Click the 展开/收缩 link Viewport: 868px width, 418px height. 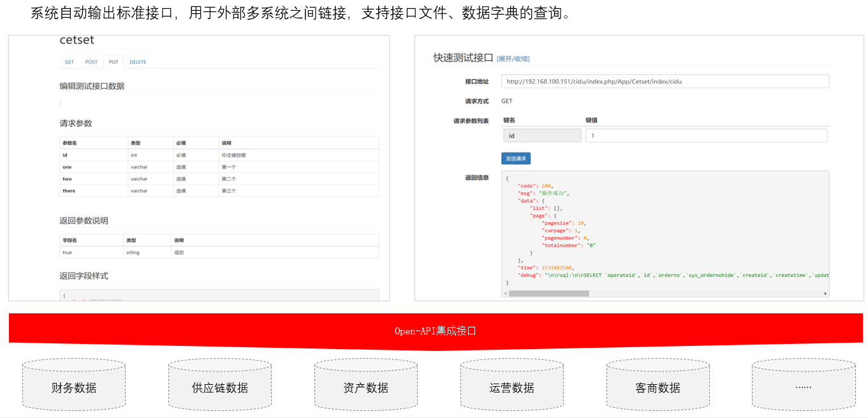513,59
